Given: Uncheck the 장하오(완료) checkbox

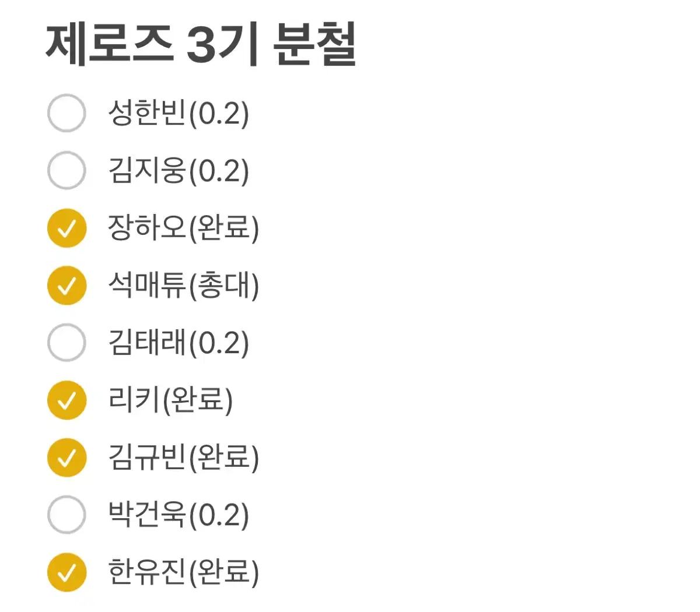Looking at the screenshot, I should 66,228.
